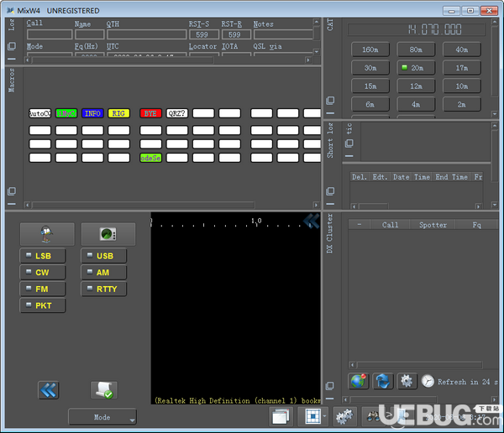The height and width of the screenshot is (433, 504).
Task: Click the Log panel vertical scroll down arrow
Action: pyautogui.click(x=317, y=51)
